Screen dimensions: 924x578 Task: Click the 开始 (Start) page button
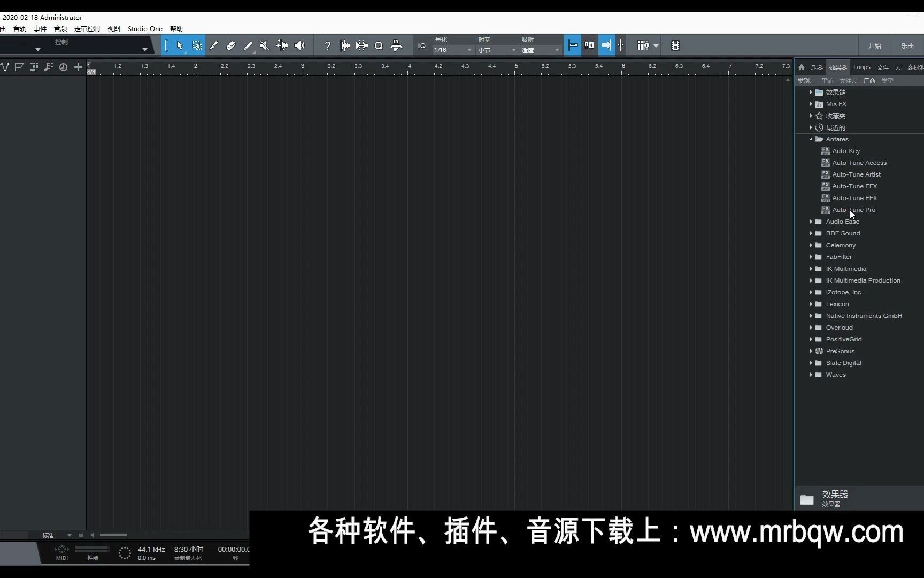(874, 45)
